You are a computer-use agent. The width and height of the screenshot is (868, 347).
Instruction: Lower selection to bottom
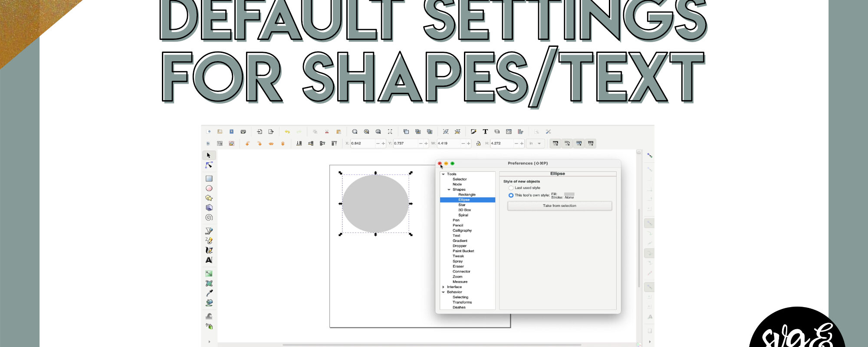(299, 143)
